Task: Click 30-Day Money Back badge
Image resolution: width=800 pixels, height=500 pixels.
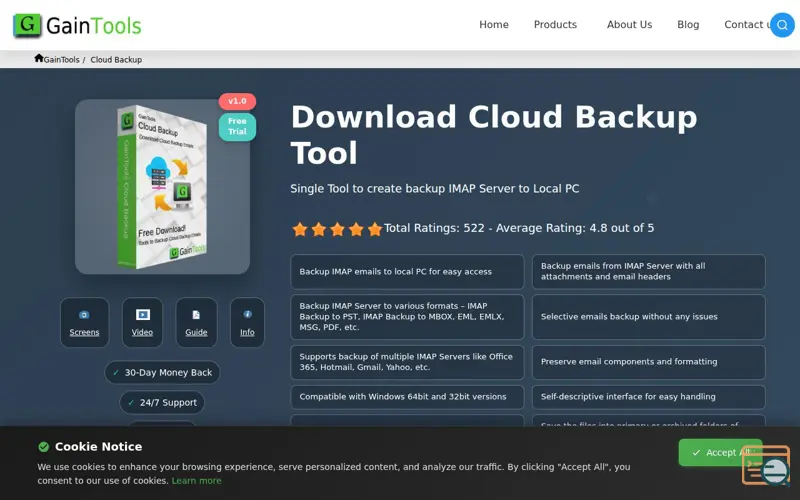Action: tap(162, 372)
